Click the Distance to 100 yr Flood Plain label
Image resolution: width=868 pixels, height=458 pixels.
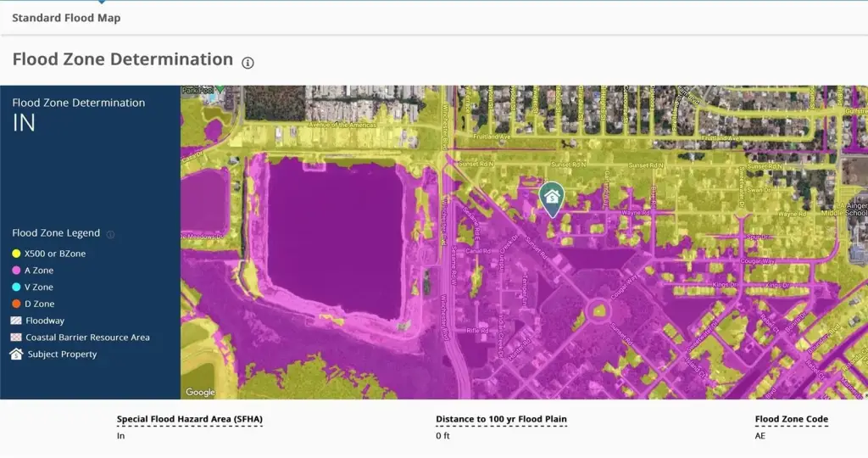(x=501, y=419)
